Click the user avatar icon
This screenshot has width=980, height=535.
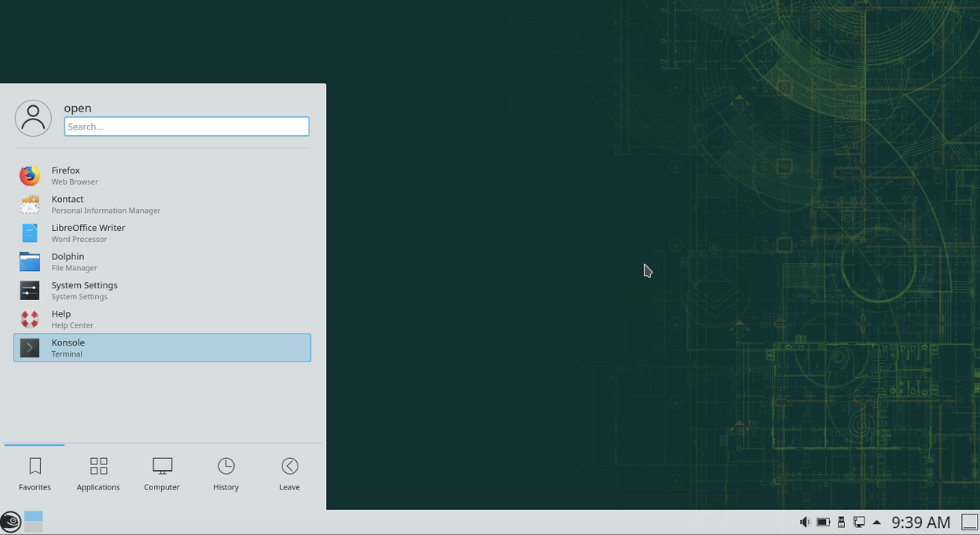point(33,119)
